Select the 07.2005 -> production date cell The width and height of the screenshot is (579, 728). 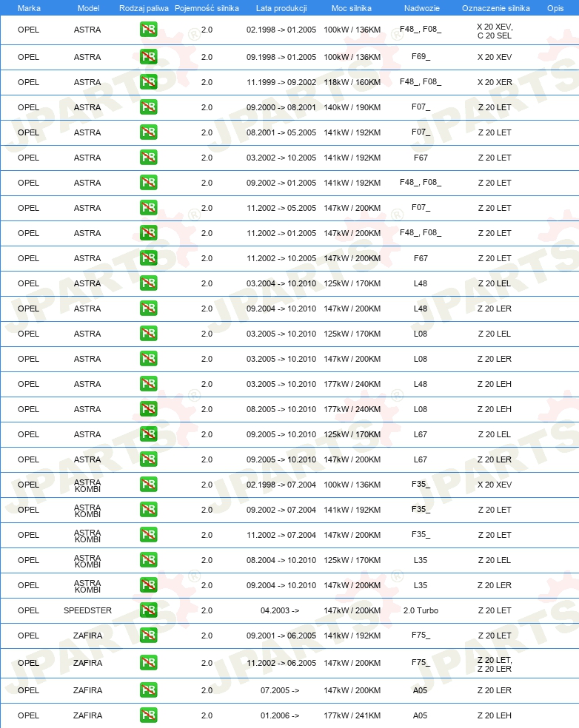coord(280,690)
